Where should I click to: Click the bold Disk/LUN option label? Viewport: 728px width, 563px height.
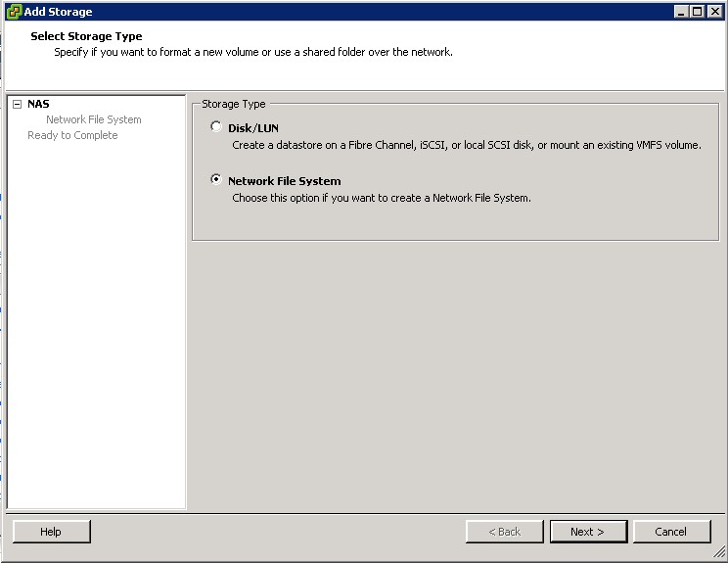[253, 128]
